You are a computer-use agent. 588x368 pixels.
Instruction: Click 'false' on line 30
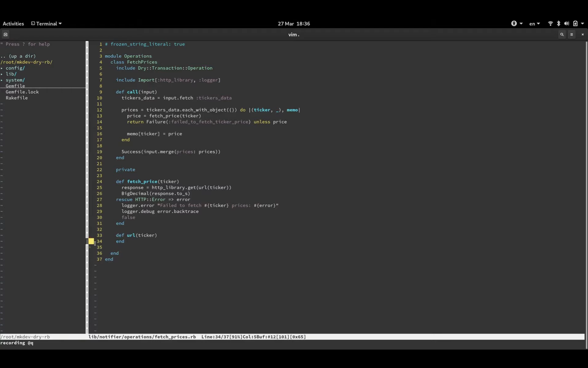click(x=128, y=217)
